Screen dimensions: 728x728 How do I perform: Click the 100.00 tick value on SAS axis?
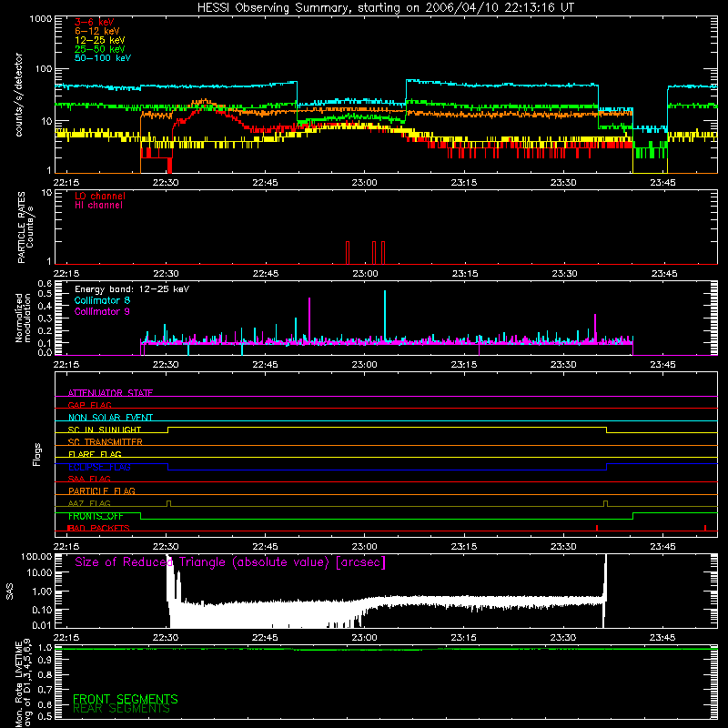[36, 557]
